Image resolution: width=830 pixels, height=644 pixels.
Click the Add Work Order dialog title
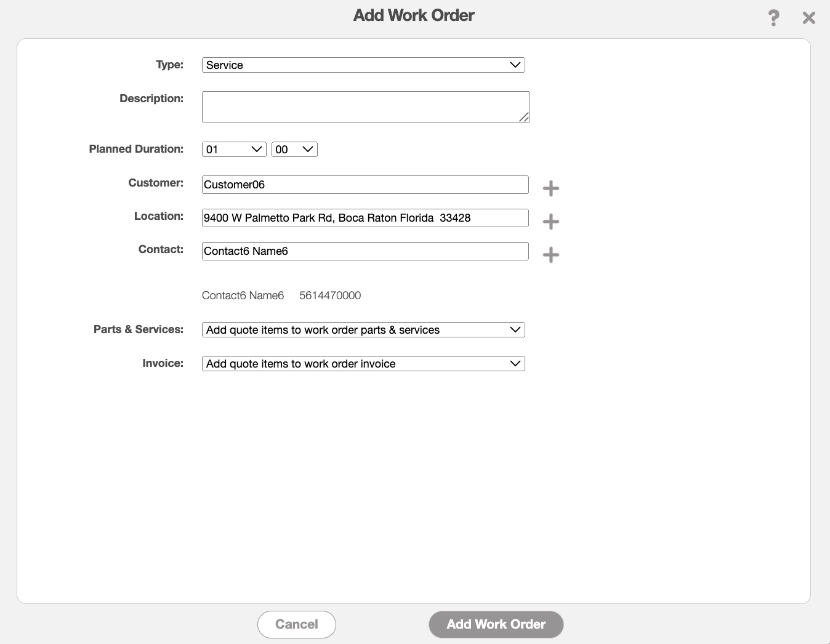(x=414, y=15)
